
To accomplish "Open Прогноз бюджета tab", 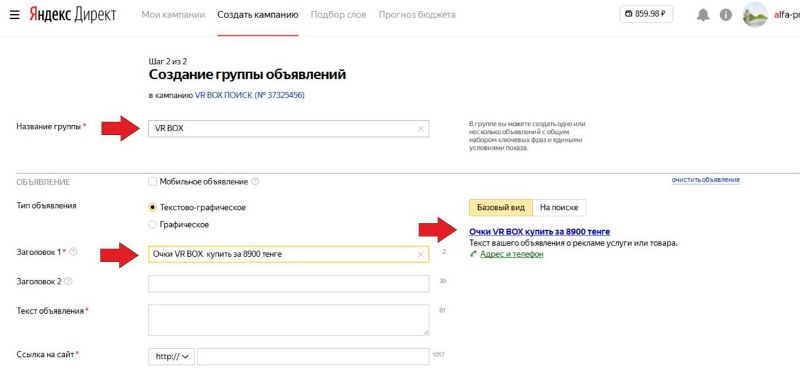I will point(417,15).
